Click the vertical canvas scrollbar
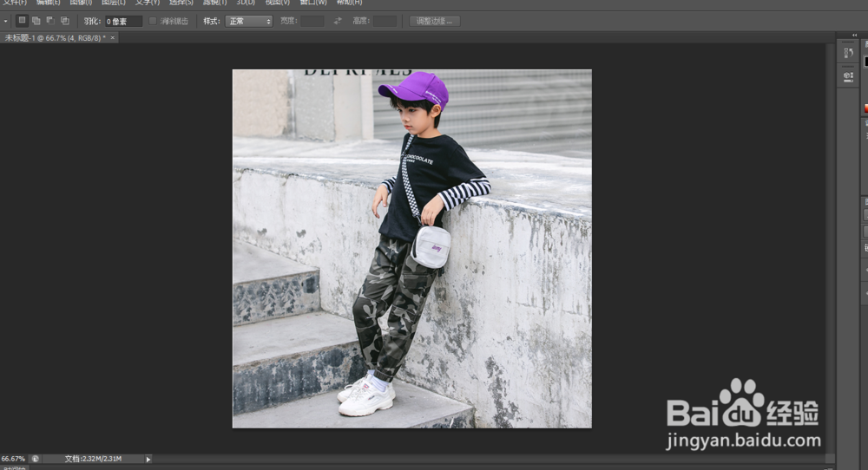The height and width of the screenshot is (470, 868). pos(829,249)
